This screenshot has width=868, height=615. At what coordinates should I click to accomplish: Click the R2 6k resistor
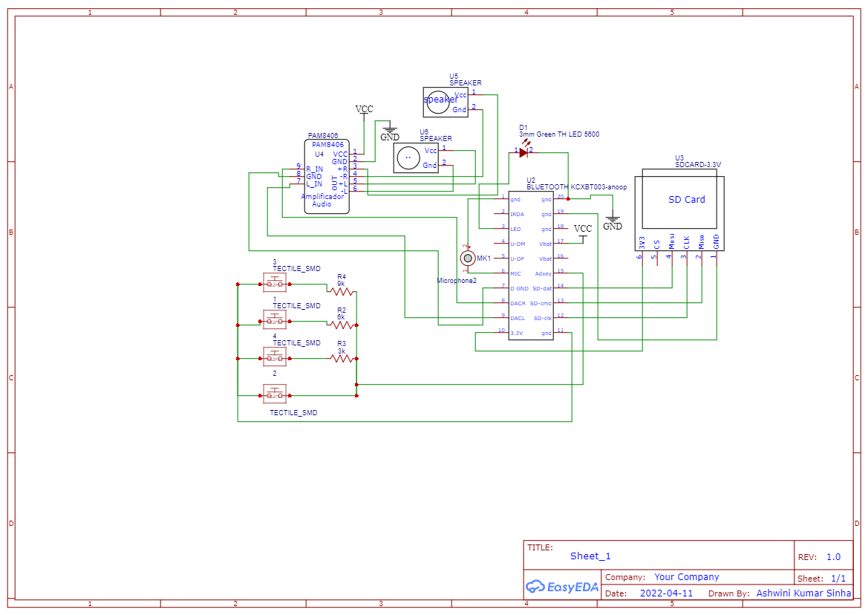tap(342, 325)
